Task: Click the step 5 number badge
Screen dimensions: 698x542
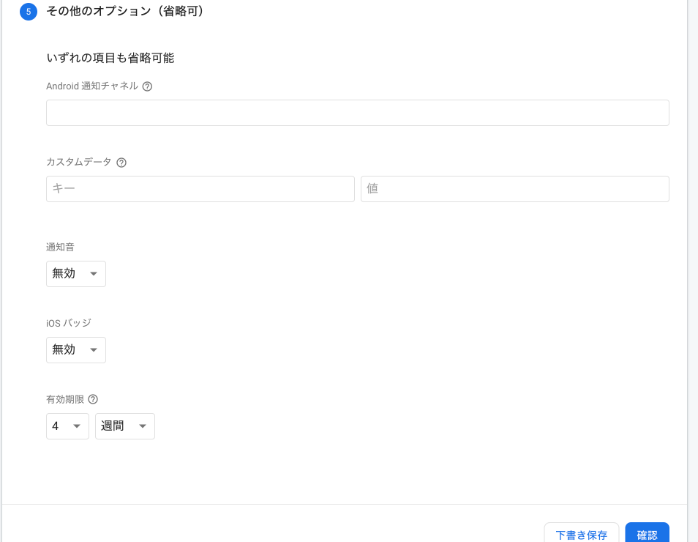Action: [x=28, y=12]
